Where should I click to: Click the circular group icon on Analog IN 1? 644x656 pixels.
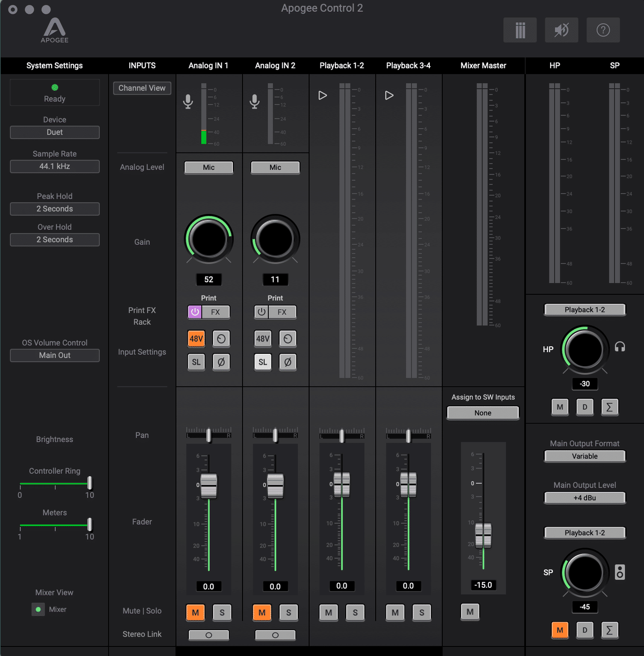221,338
